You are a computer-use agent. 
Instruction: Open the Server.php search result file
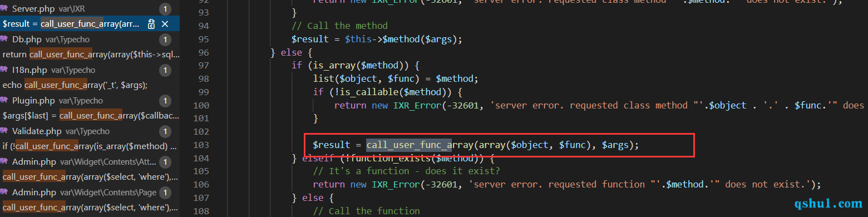[90, 9]
